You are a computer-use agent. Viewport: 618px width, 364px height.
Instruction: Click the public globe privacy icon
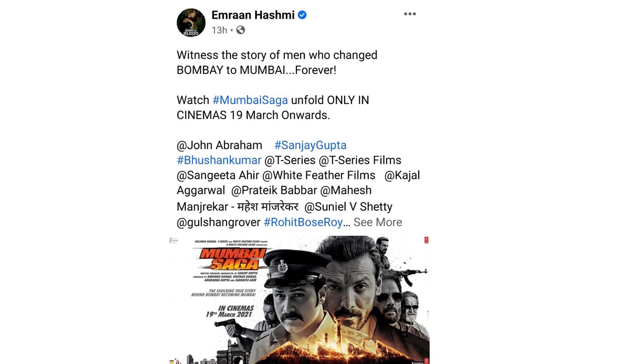pyautogui.click(x=240, y=30)
